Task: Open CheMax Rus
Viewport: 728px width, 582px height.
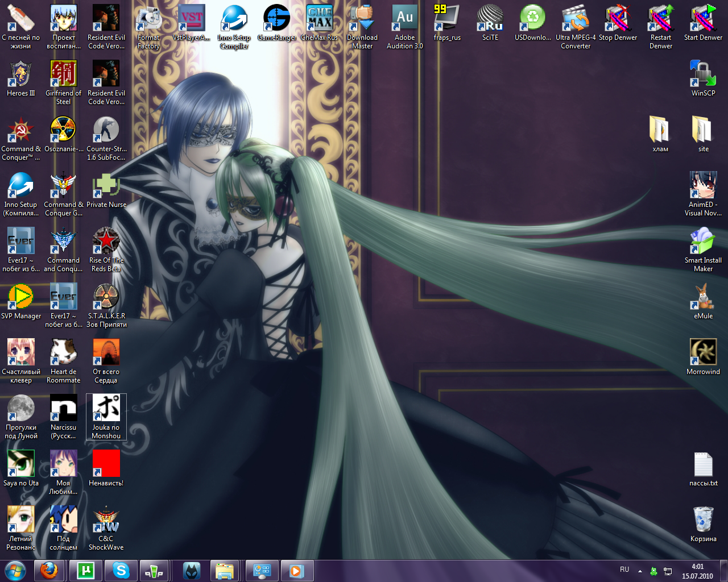Action: coord(320,23)
